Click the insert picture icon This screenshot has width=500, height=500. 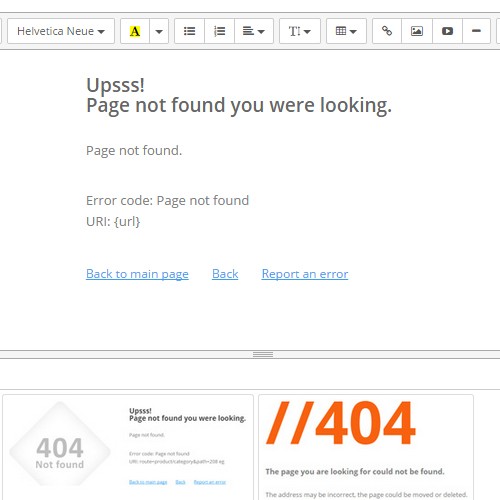[417, 31]
